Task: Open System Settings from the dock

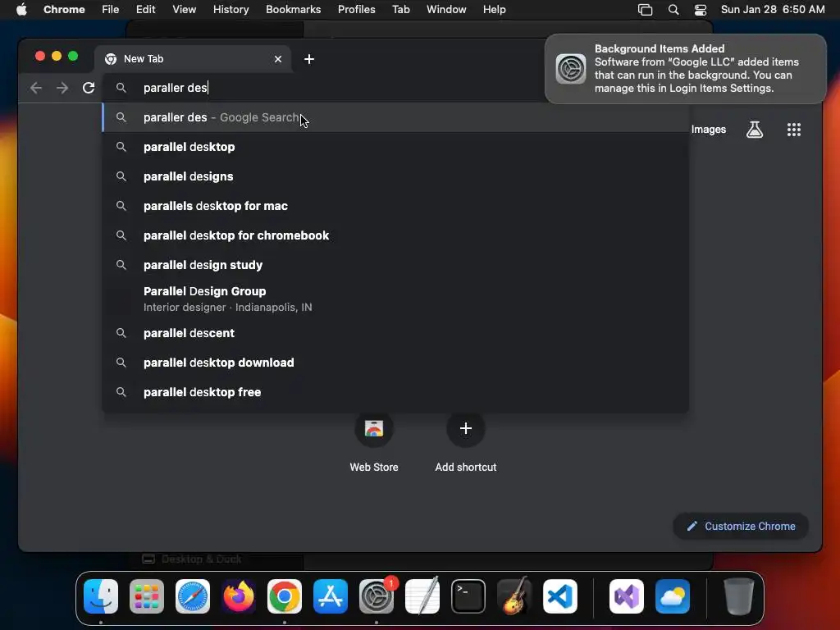Action: (376, 596)
